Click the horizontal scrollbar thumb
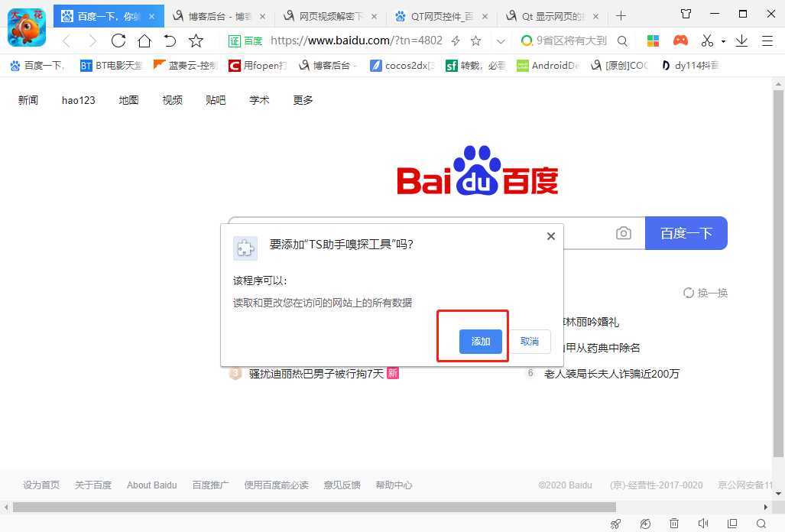Screen dimensions: 785x532 (x=314, y=507)
